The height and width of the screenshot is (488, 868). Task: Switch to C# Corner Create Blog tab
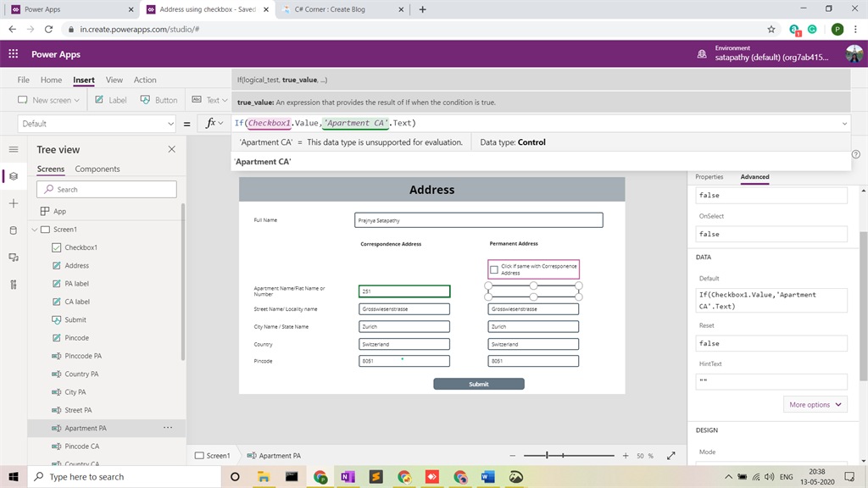(x=330, y=9)
